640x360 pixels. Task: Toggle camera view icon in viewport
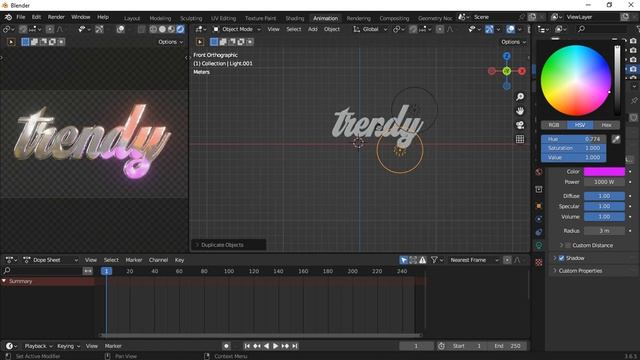point(520,125)
